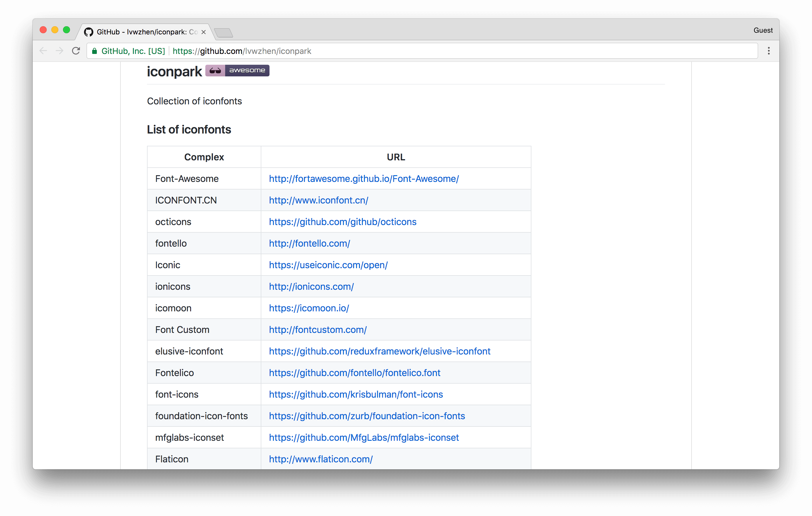Open a new browser tab
This screenshot has height=516, width=812.
coord(223,33)
